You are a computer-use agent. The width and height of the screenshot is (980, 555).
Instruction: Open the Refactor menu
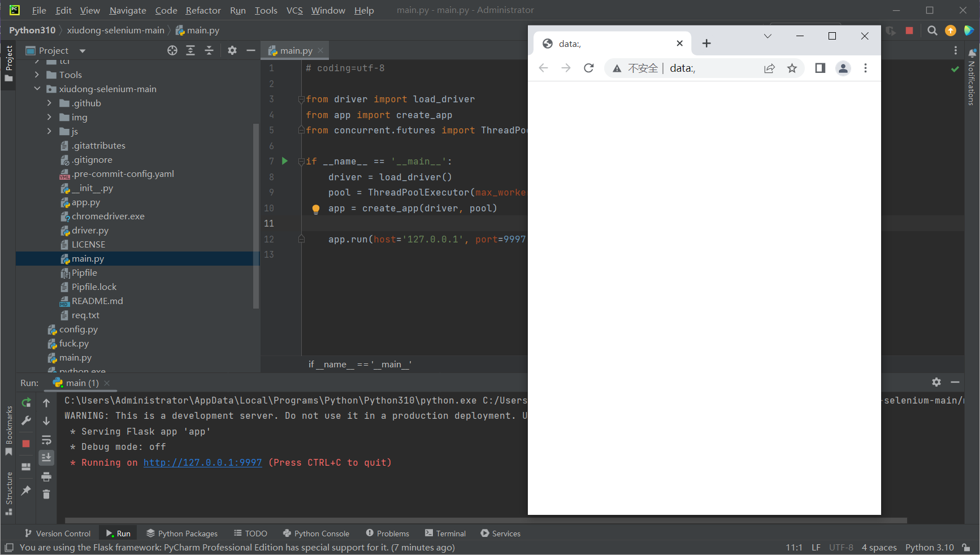(x=203, y=10)
